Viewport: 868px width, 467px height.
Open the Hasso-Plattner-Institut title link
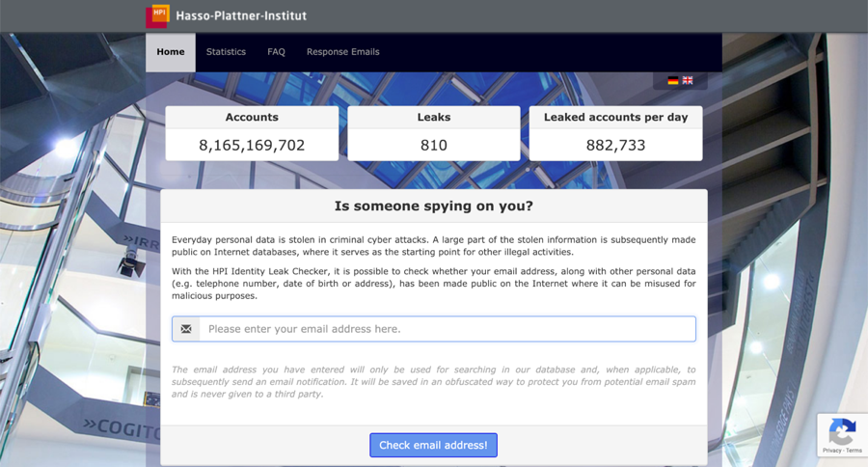pos(241,16)
